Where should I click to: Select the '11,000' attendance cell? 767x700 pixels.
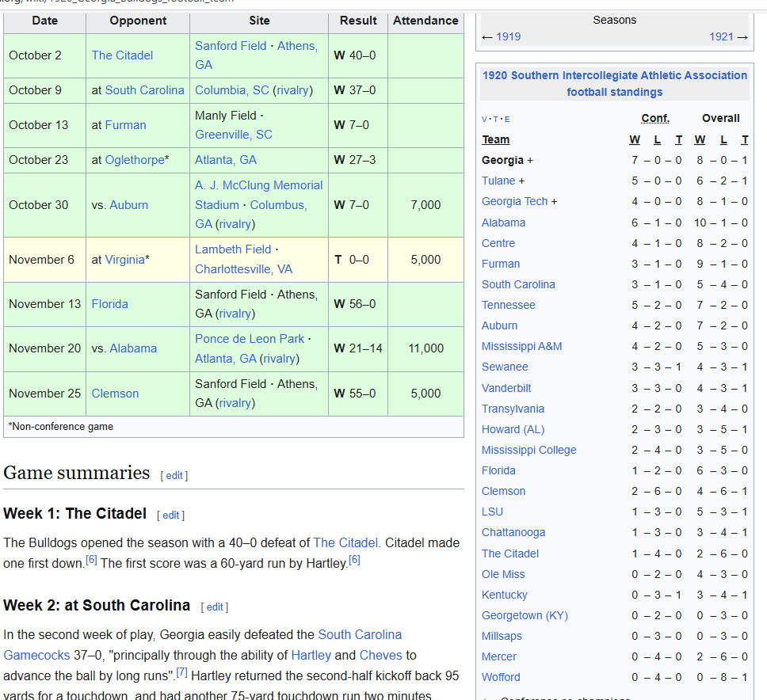425,348
